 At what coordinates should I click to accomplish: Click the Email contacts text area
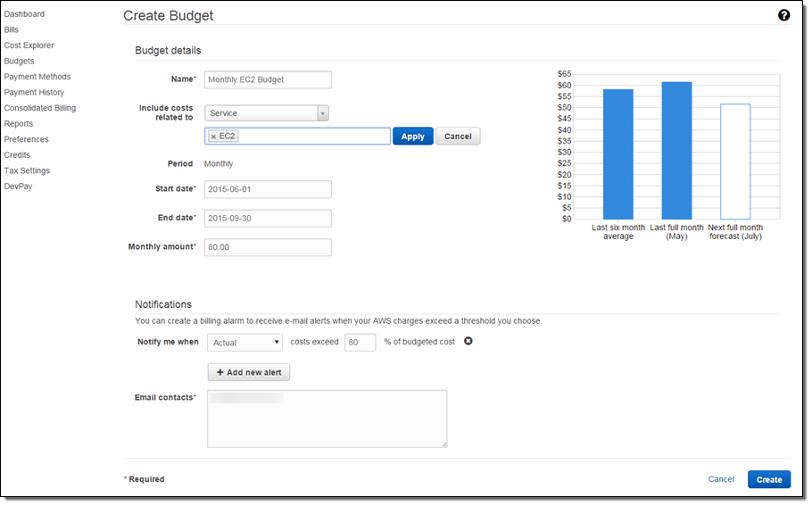click(327, 419)
